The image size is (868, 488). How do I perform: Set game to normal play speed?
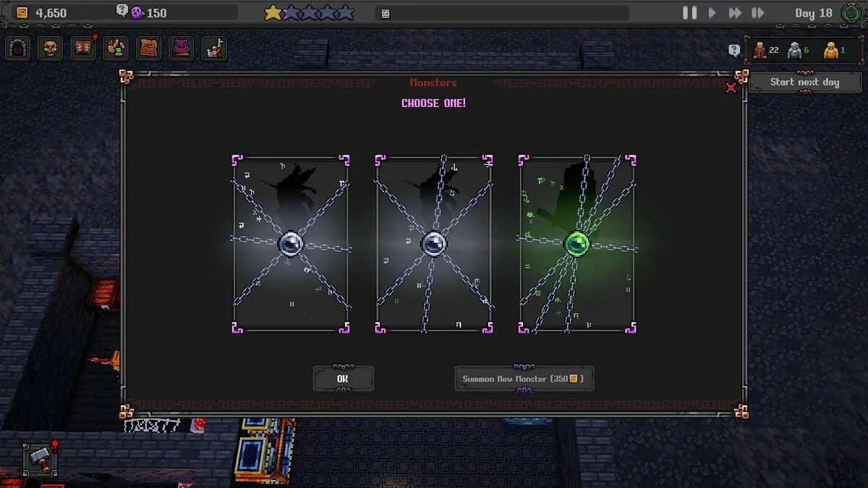pyautogui.click(x=712, y=13)
